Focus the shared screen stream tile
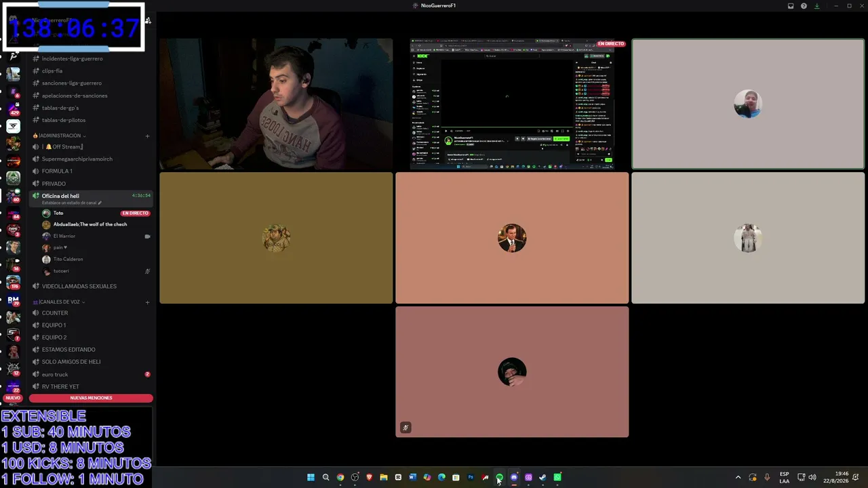 (512, 104)
